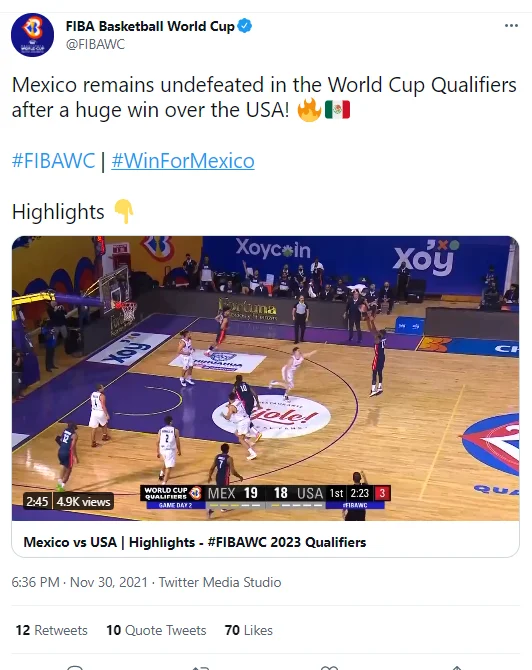Screen dimensions: 532x670
Task: View the 10 Quote Tweets list
Action: pos(156,630)
